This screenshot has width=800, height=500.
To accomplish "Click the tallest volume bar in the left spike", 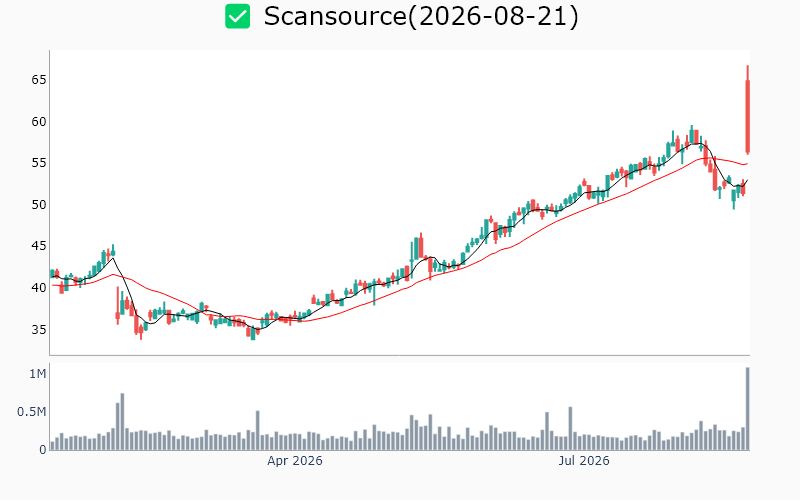I will click(x=122, y=421).
